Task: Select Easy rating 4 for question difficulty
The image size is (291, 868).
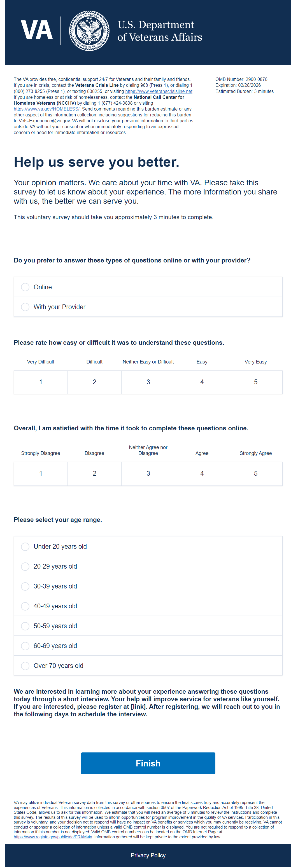Action: (202, 382)
